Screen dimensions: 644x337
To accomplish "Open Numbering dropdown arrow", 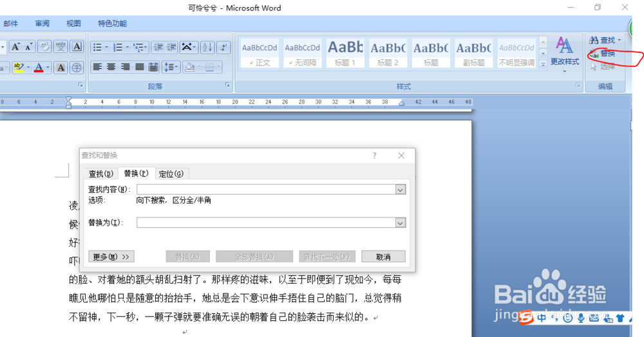I will pyautogui.click(x=128, y=48).
